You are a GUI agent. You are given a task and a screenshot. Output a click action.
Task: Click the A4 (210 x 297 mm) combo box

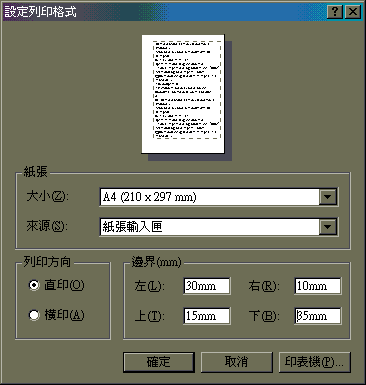[x=219, y=197]
